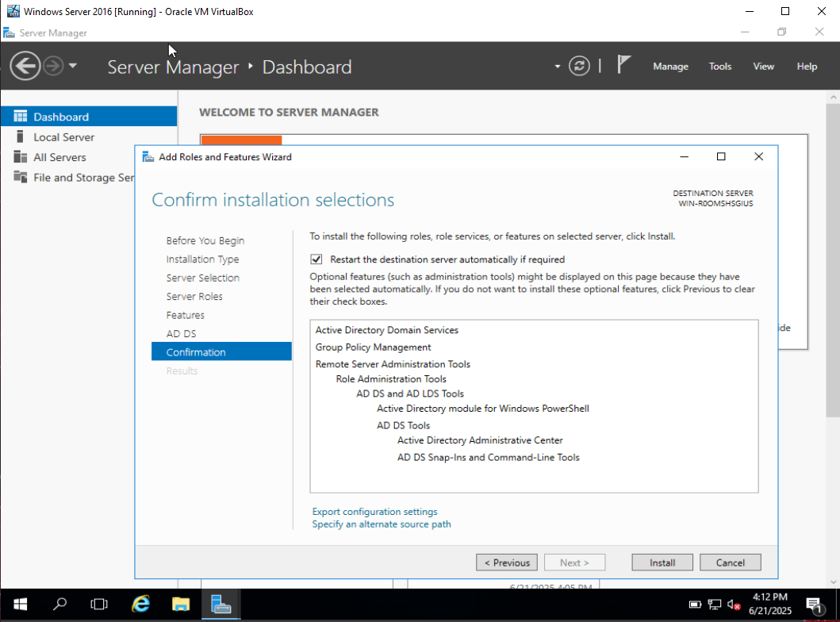
Task: Click the Install button
Action: [662, 562]
